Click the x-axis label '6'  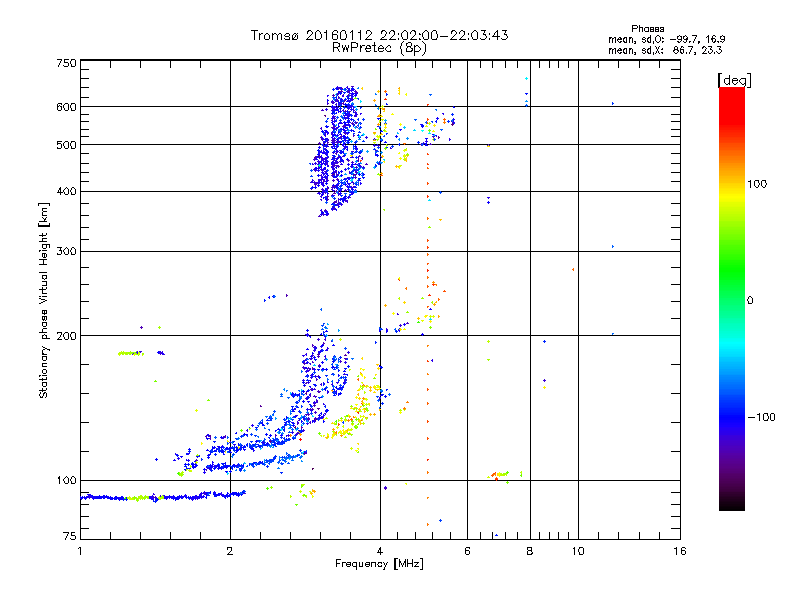[x=467, y=551]
